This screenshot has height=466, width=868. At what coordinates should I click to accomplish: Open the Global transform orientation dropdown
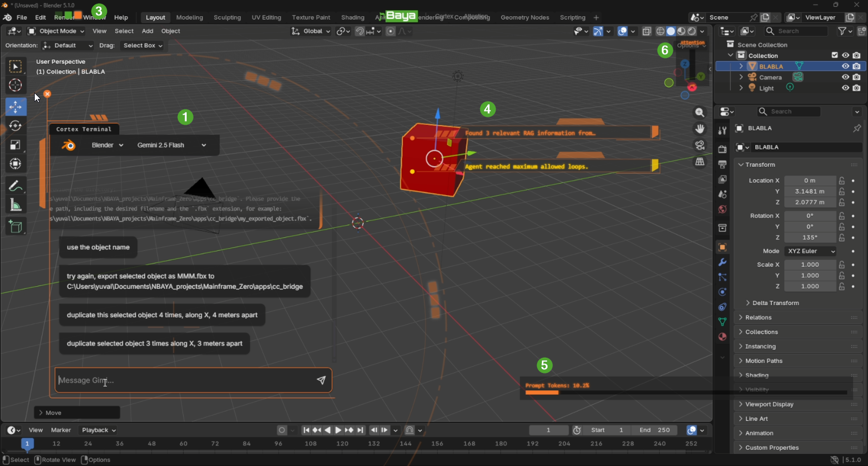coord(311,31)
